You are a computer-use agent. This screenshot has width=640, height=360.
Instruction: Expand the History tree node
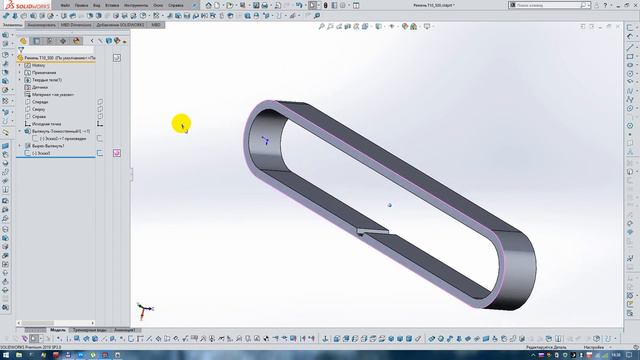pyautogui.click(x=20, y=65)
